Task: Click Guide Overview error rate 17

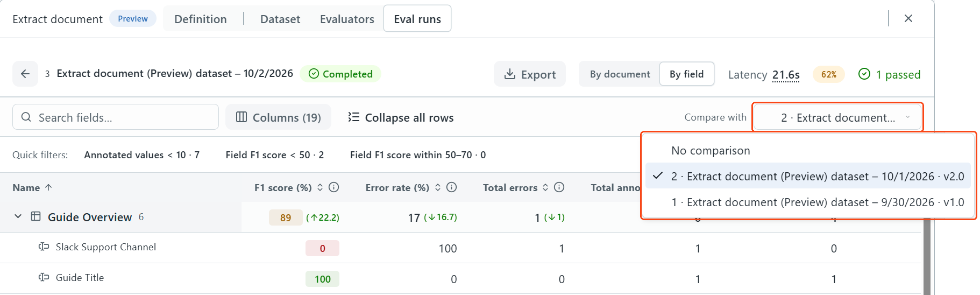Action: point(414,217)
